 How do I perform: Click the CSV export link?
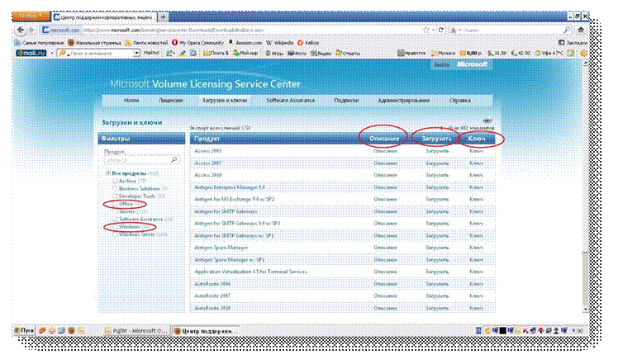tap(246, 128)
